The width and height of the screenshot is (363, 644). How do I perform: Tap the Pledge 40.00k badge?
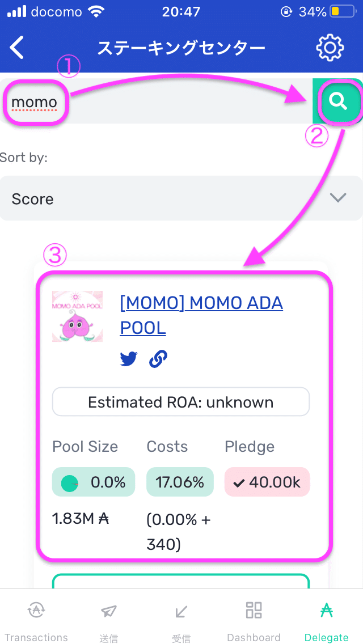click(x=267, y=482)
